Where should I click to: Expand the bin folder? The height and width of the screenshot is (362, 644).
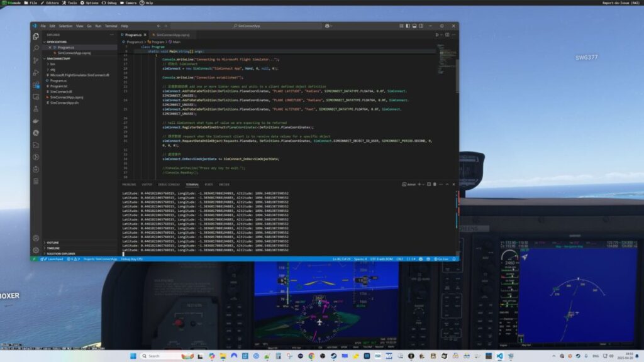(53, 64)
